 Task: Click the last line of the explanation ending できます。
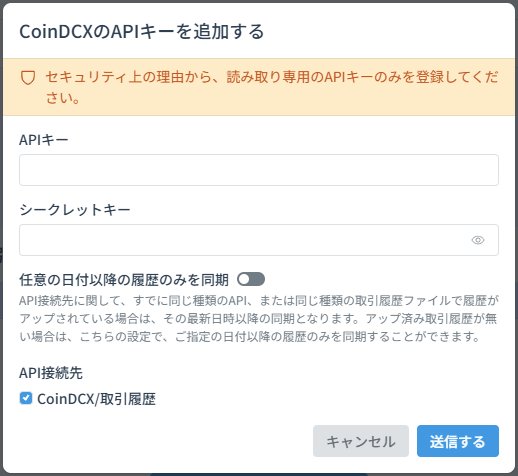249,337
